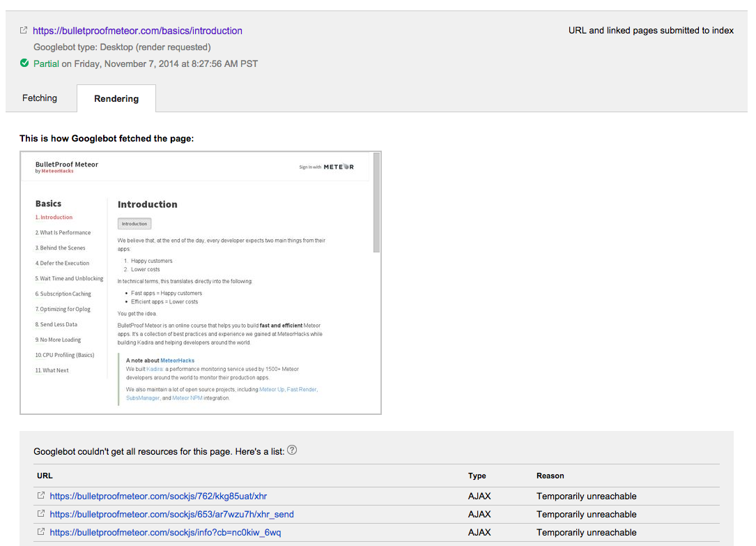756x546 pixels.
Task: Click the 'by MeteorHacks' byline in the preview header
Action: pyautogui.click(x=54, y=172)
